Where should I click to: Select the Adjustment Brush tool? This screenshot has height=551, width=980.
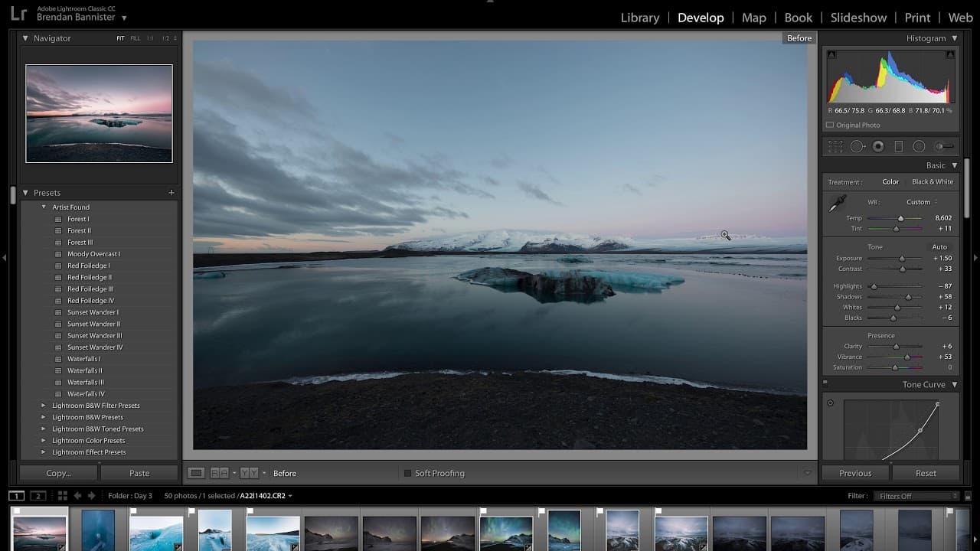[941, 145]
